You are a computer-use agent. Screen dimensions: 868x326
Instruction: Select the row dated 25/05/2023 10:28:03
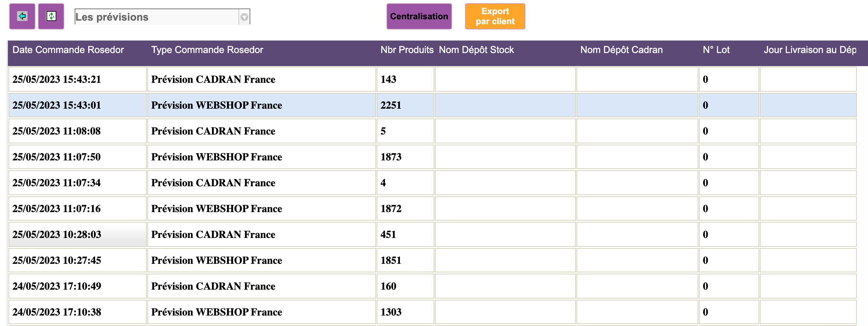(57, 235)
